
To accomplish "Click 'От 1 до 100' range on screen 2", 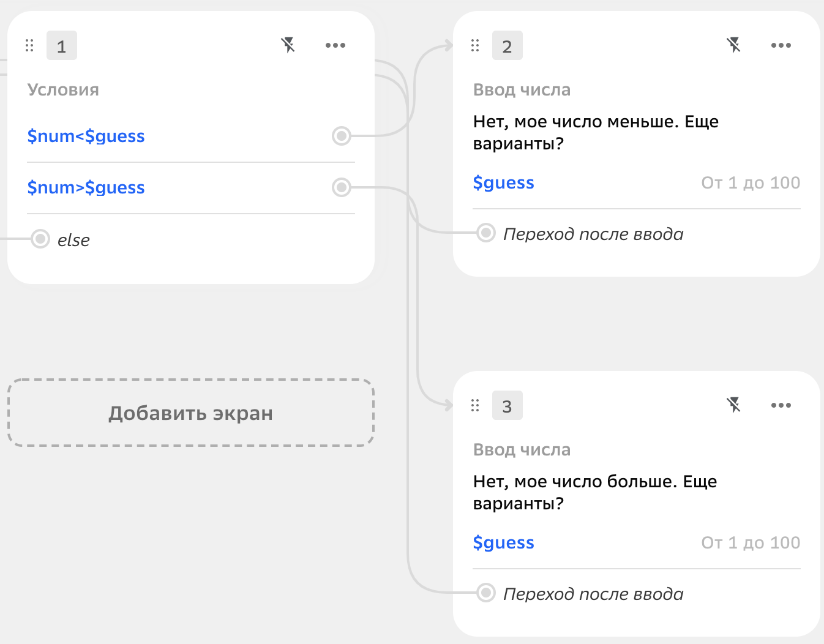I will pos(751,182).
